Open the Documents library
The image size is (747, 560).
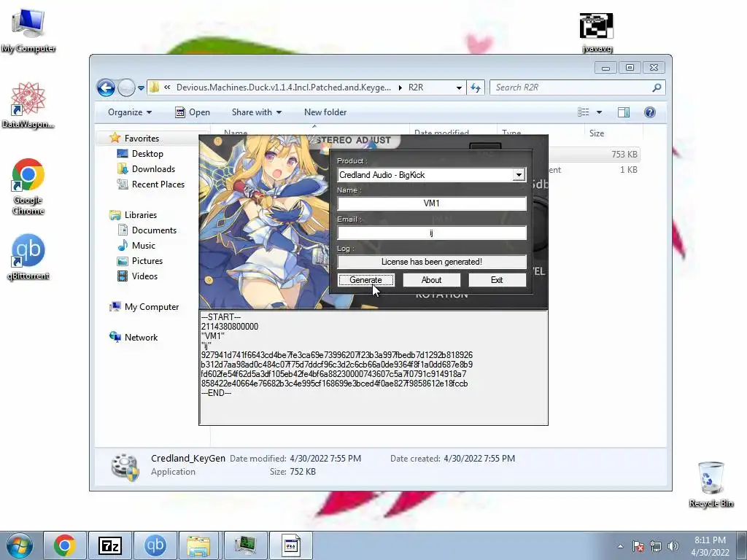154,230
